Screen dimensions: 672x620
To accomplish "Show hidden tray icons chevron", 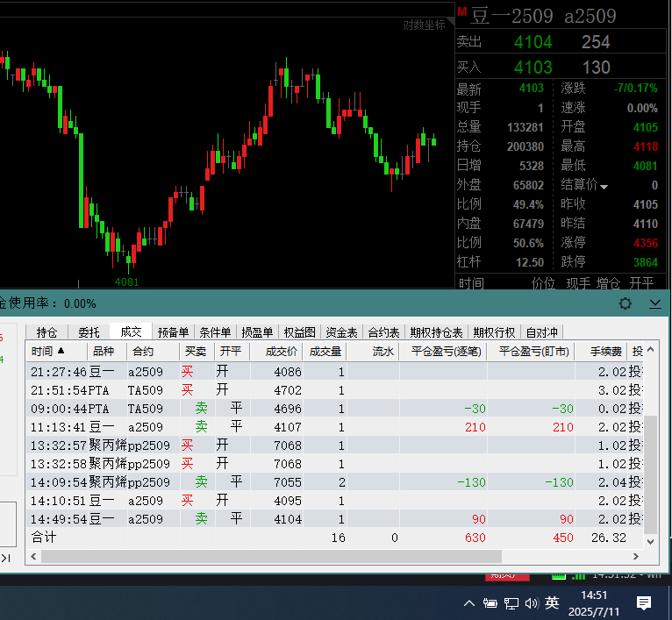I will click(x=469, y=603).
